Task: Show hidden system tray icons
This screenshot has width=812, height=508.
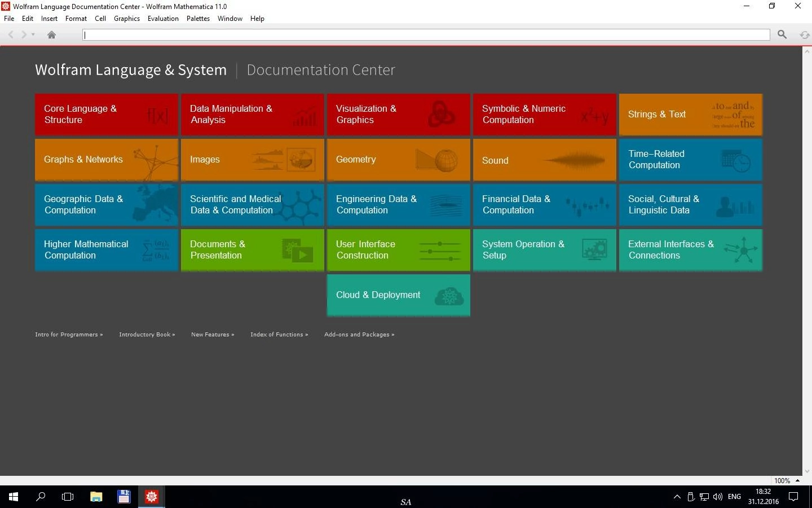Action: pyautogui.click(x=677, y=497)
